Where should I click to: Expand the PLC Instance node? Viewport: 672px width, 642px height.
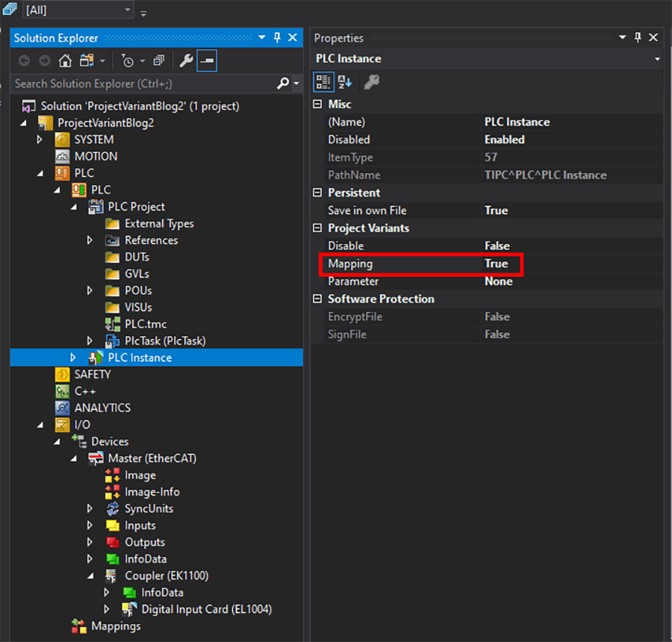tap(73, 358)
